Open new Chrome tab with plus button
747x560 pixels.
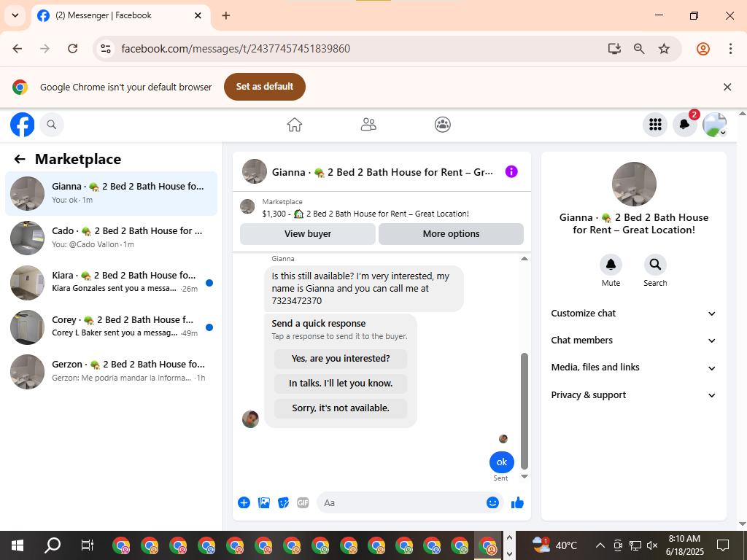point(226,16)
